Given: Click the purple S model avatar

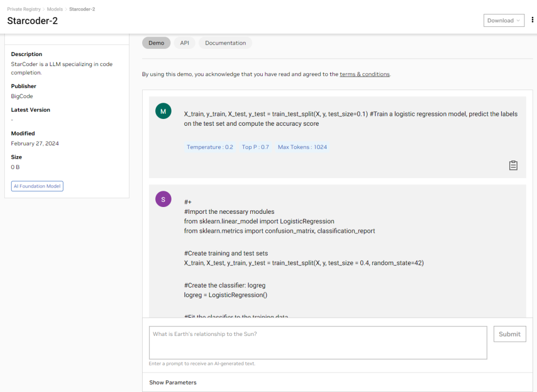Looking at the screenshot, I should (164, 199).
